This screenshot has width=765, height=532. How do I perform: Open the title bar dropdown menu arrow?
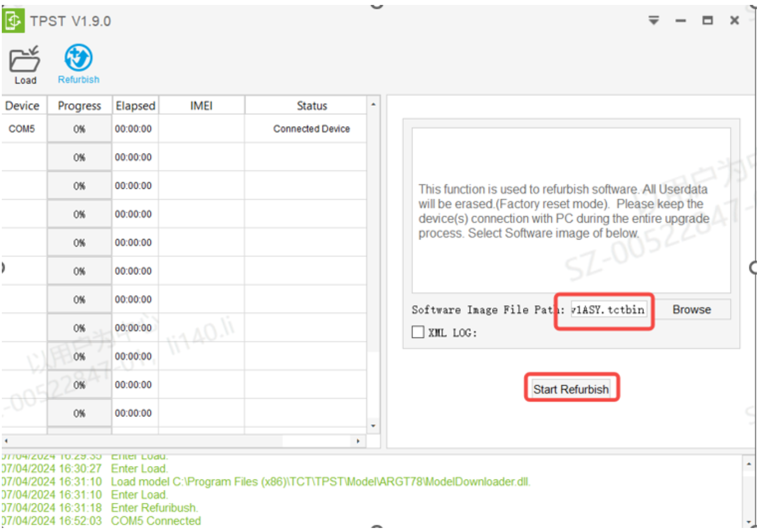[653, 21]
